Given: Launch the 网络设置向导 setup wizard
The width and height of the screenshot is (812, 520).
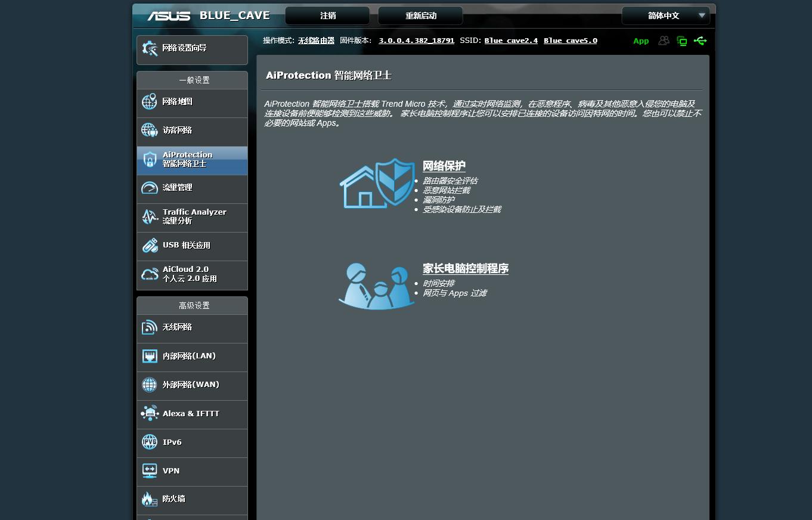Looking at the screenshot, I should pyautogui.click(x=192, y=49).
